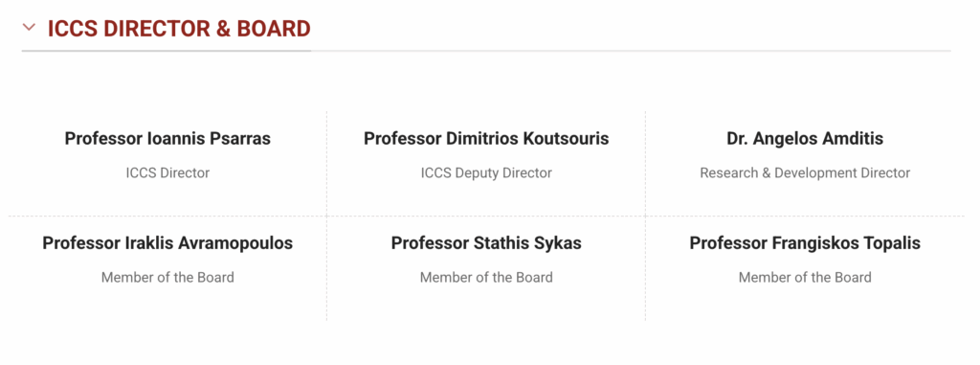Click Member of the Board under Topalis
The width and height of the screenshot is (980, 365).
point(805,278)
